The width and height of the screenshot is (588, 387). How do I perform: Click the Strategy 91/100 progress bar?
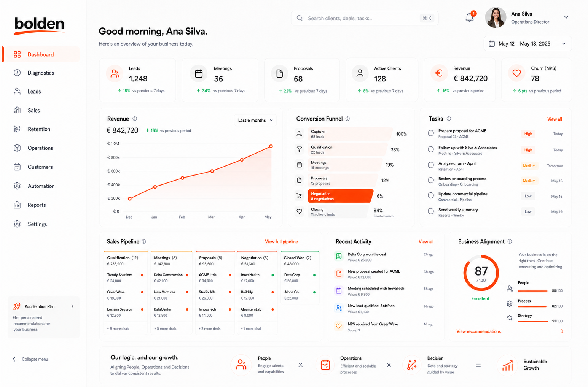tap(532, 322)
